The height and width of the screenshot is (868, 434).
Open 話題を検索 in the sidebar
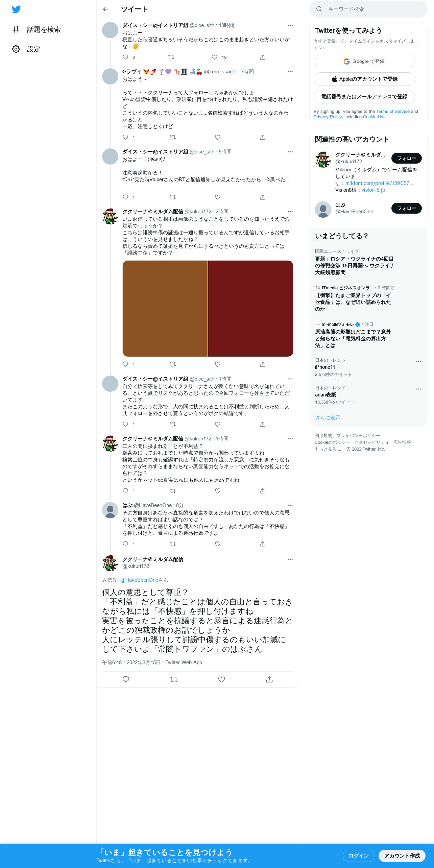pos(44,30)
